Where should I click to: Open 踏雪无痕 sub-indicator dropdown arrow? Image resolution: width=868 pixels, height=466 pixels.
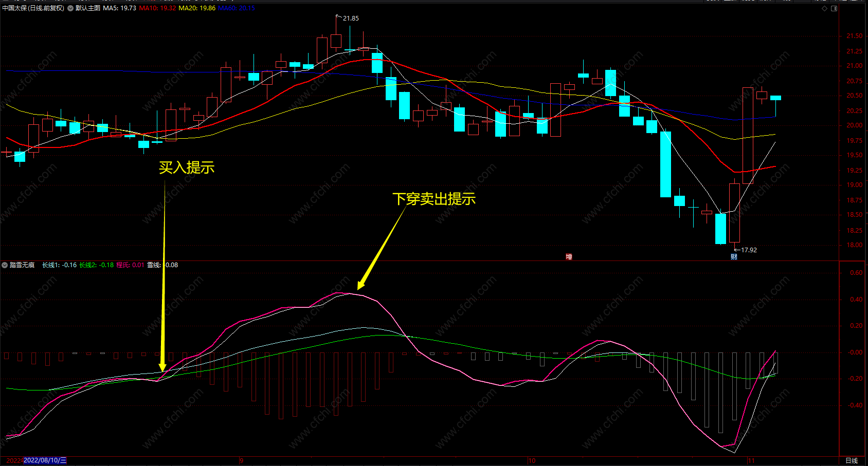pos(5,265)
